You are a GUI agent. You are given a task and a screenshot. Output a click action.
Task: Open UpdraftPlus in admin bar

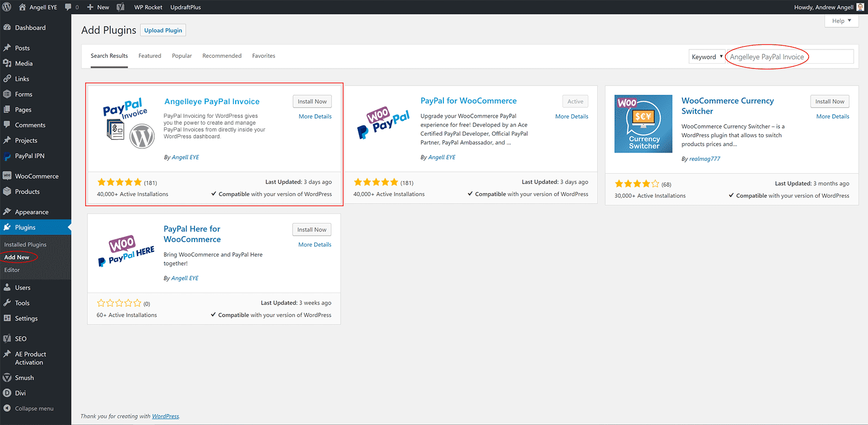[186, 7]
